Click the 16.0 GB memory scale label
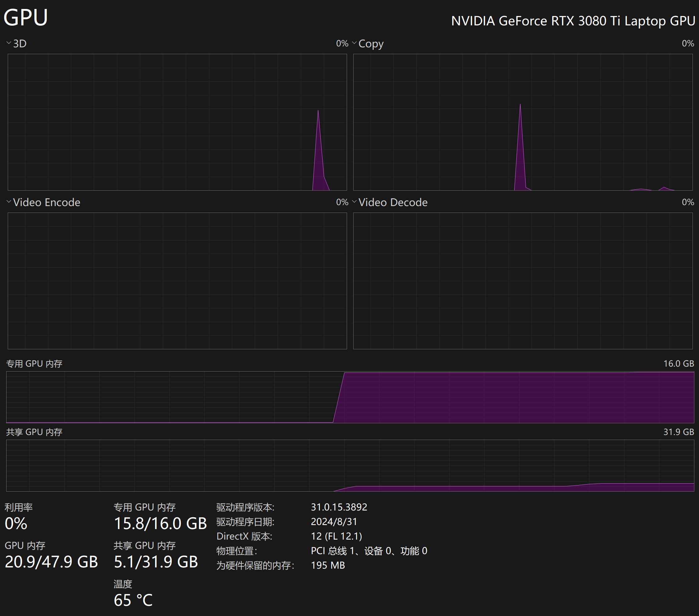 tap(679, 363)
